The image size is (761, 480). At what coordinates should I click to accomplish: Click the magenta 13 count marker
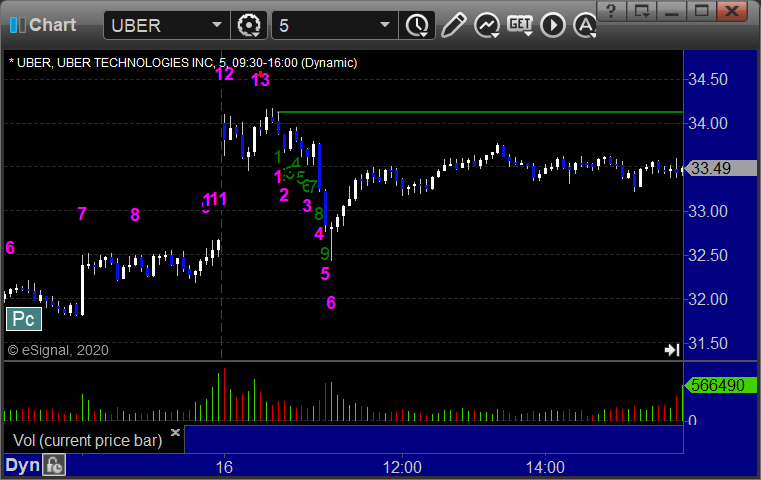point(260,80)
